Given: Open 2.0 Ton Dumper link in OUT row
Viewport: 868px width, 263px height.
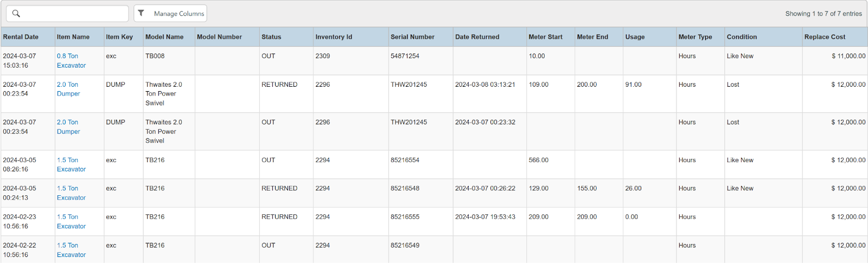Looking at the screenshot, I should [x=68, y=127].
